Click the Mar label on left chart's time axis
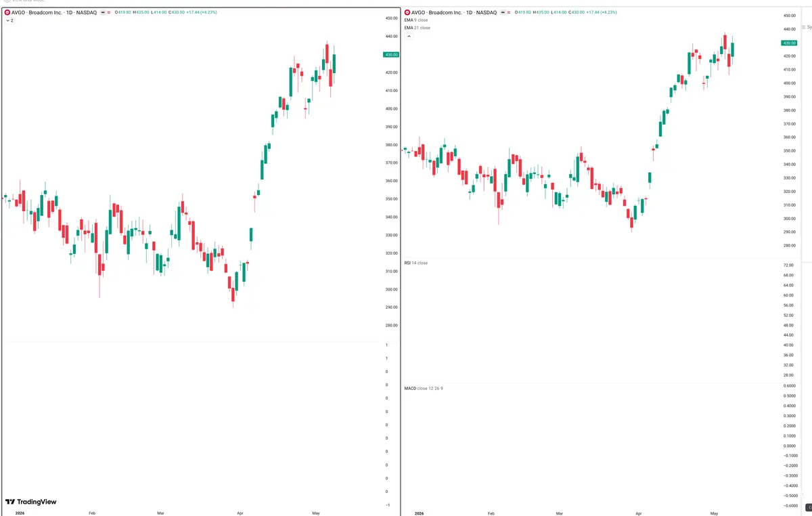812x516 pixels. 160,513
